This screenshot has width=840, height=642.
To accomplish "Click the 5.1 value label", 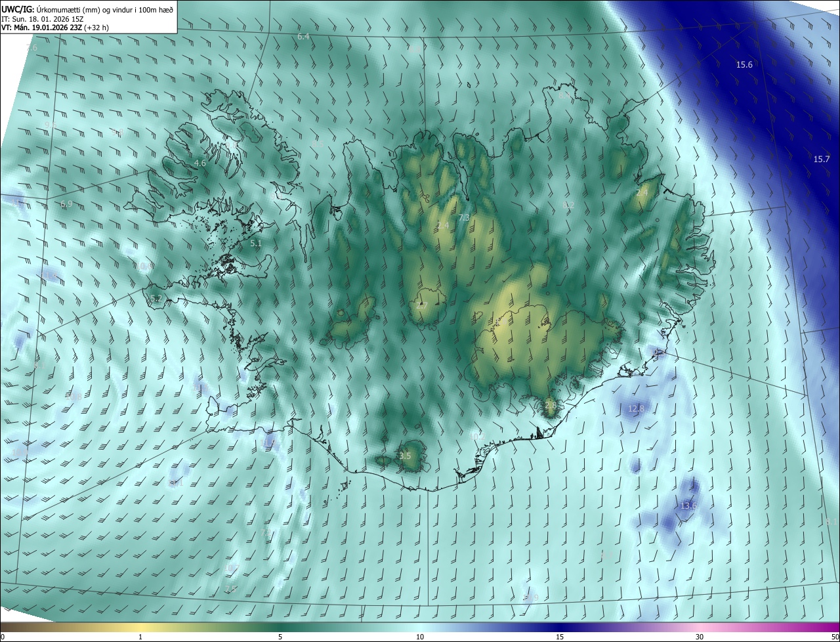I will point(256,243).
